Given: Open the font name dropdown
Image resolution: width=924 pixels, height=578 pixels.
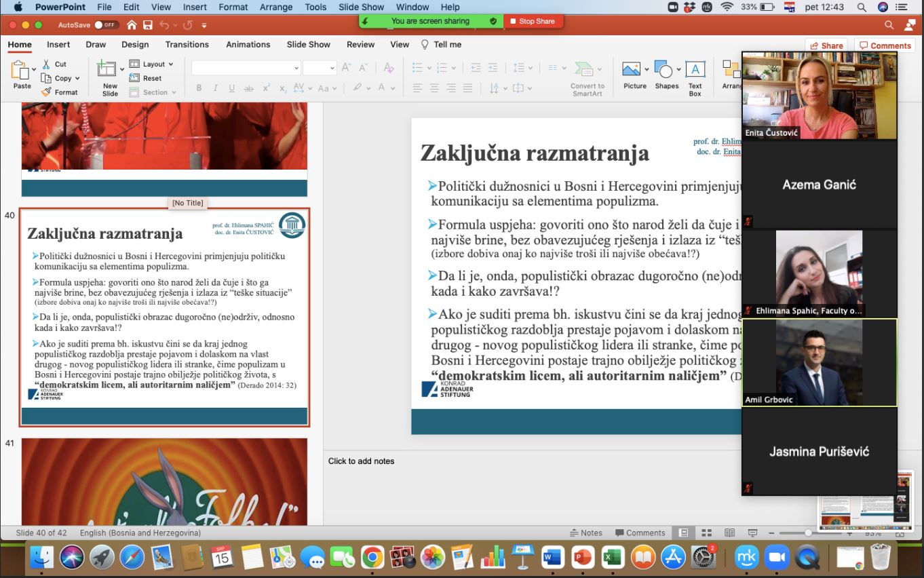Looking at the screenshot, I should tap(296, 68).
